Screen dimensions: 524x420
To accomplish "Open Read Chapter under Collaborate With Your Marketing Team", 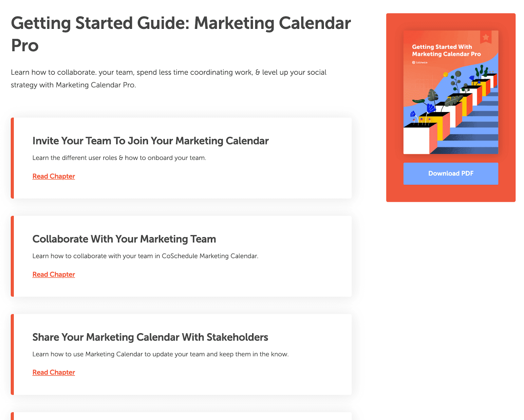I will click(53, 274).
